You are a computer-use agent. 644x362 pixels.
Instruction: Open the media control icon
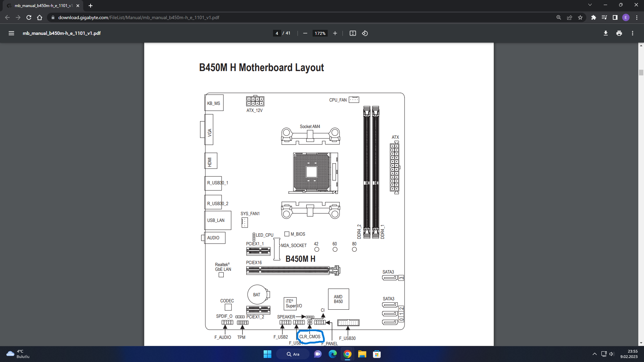click(604, 17)
